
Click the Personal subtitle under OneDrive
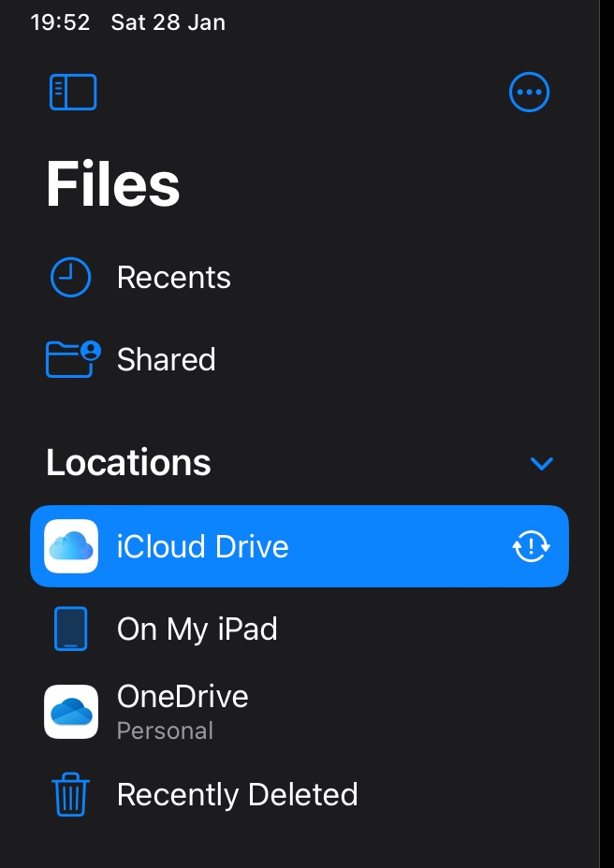[165, 731]
